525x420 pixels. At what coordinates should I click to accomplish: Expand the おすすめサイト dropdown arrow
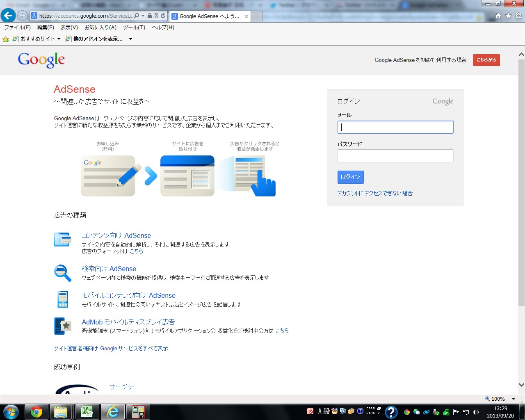pyautogui.click(x=59, y=39)
